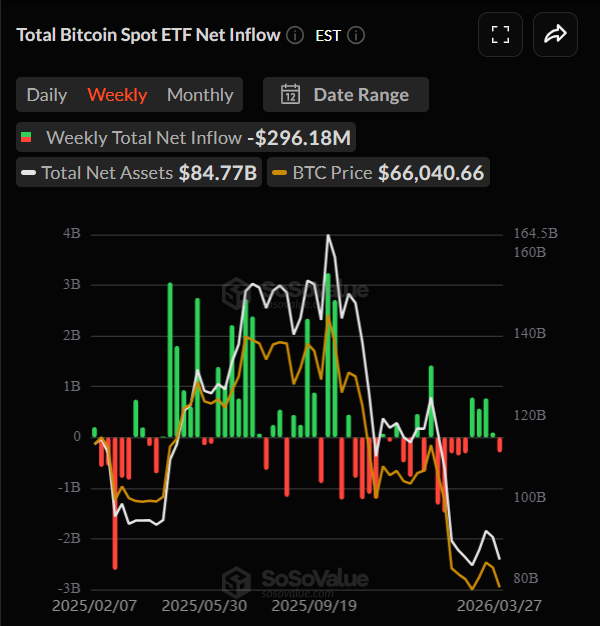Click the orange BTC Price legend swatch

pos(279,173)
